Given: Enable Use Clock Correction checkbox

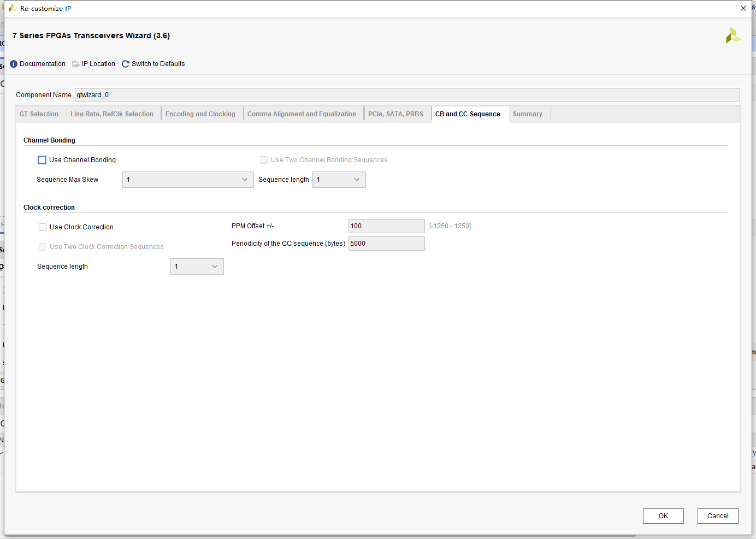Looking at the screenshot, I should (43, 227).
